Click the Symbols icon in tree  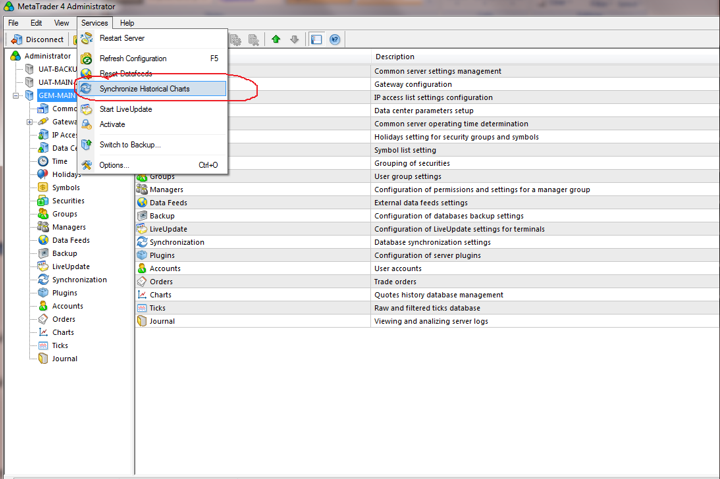click(43, 187)
